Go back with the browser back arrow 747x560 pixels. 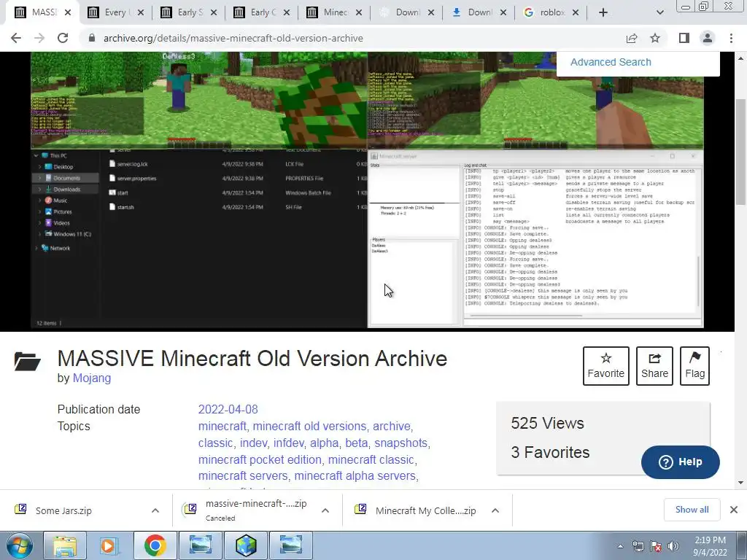tap(16, 38)
